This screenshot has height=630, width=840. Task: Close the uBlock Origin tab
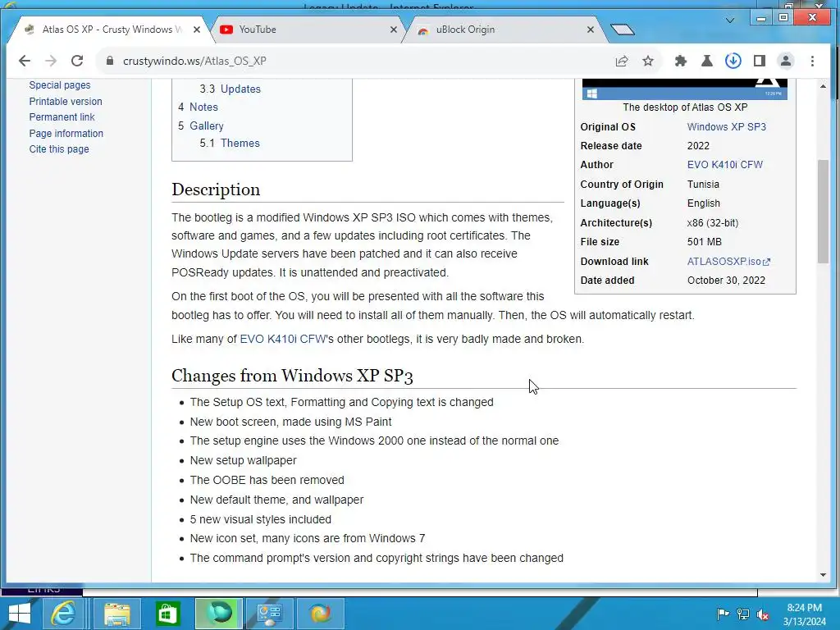591,30
